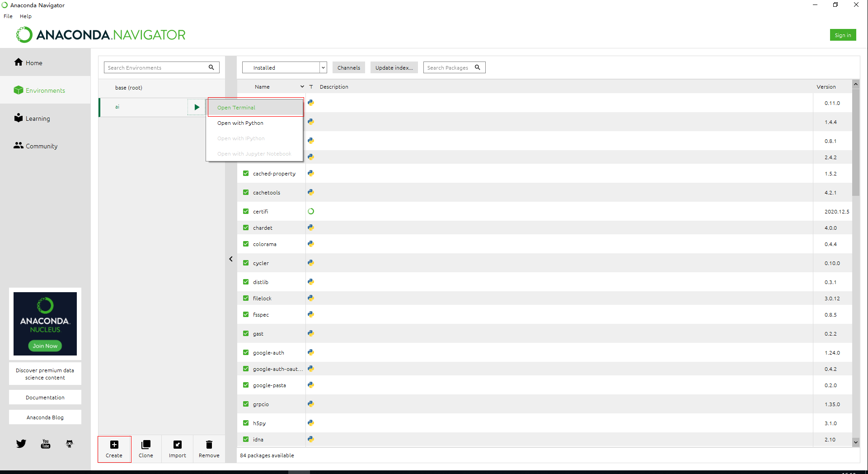This screenshot has width=868, height=474.
Task: Toggle the cycler package checkbox
Action: point(246,263)
